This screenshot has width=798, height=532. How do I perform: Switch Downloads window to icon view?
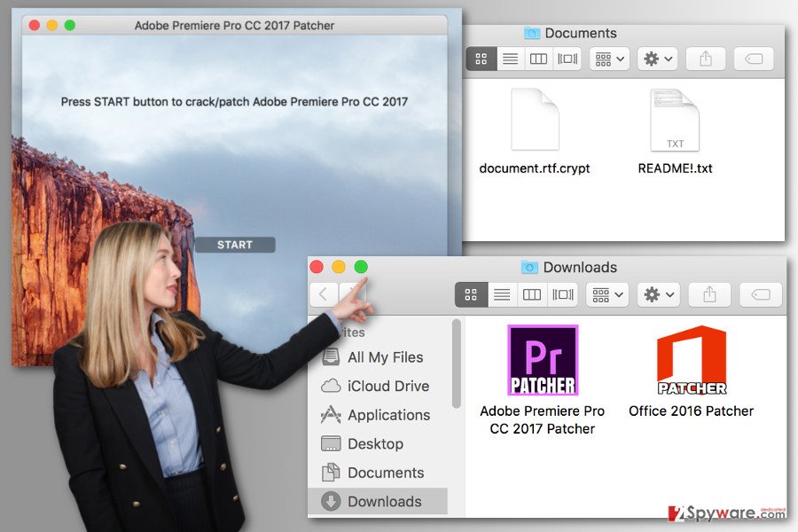tap(471, 294)
